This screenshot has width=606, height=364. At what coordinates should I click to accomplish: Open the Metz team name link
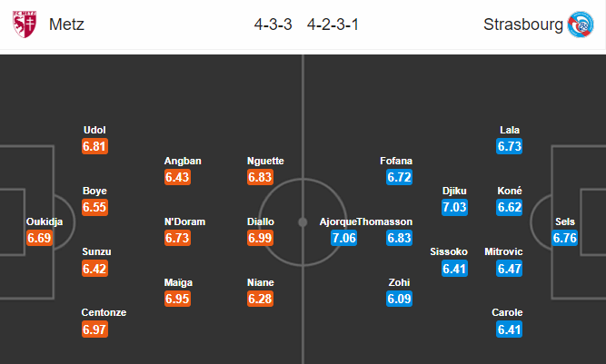tap(66, 25)
